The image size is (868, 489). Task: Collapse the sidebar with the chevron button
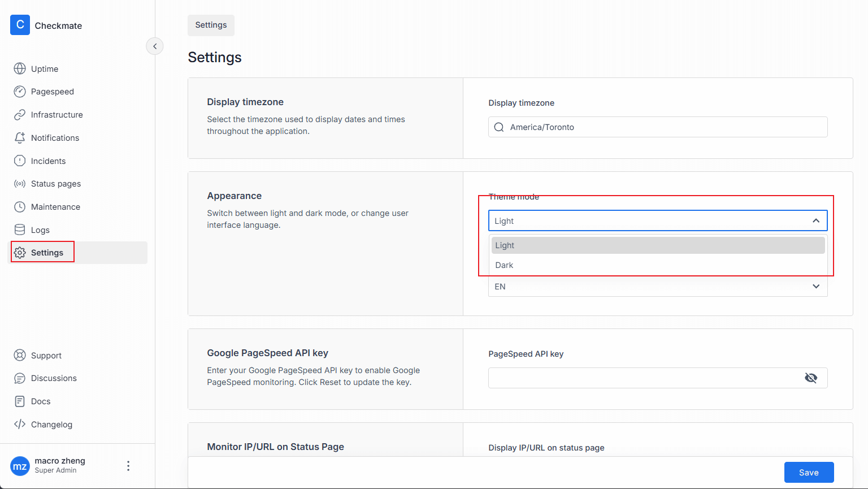click(x=155, y=46)
